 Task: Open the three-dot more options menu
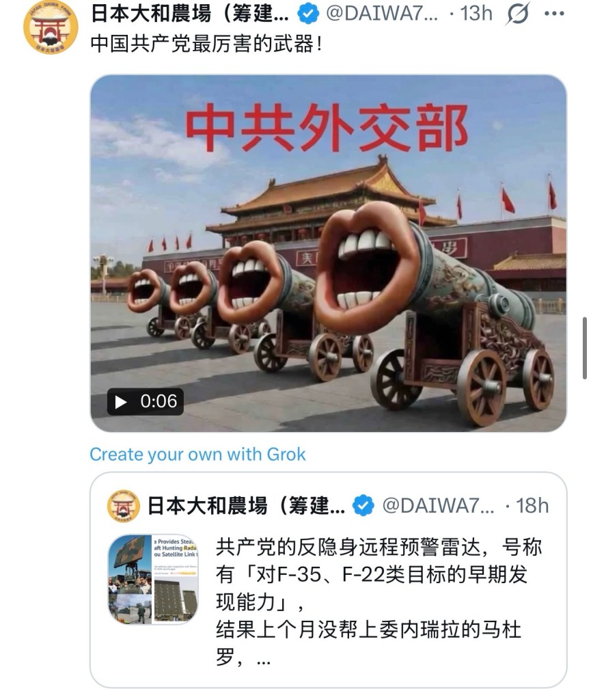coord(554,14)
